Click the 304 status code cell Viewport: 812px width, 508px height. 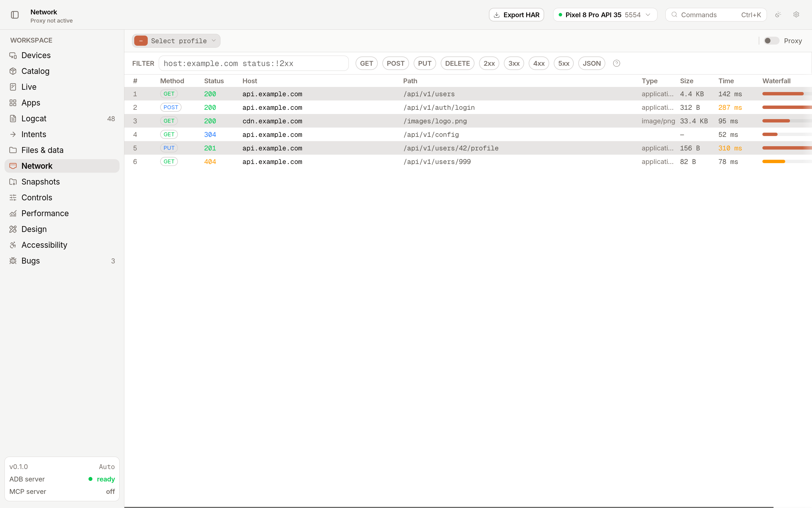coord(210,134)
